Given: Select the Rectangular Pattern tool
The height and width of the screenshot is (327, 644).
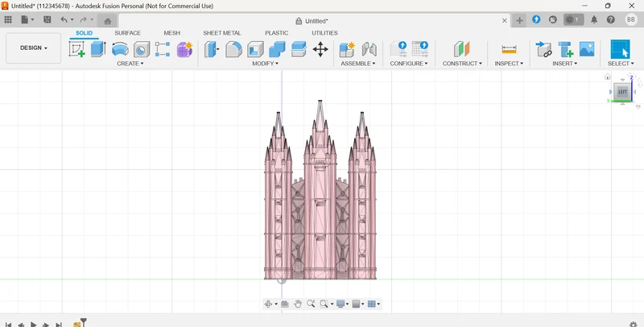Looking at the screenshot, I should [163, 49].
